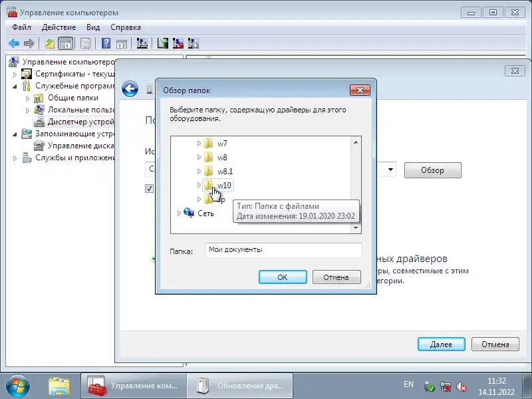
Task: Open the driver path dropdown arrow
Action: 390,170
